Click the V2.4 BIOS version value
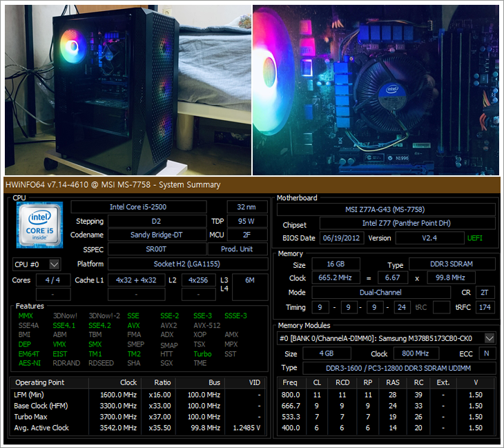 429,238
